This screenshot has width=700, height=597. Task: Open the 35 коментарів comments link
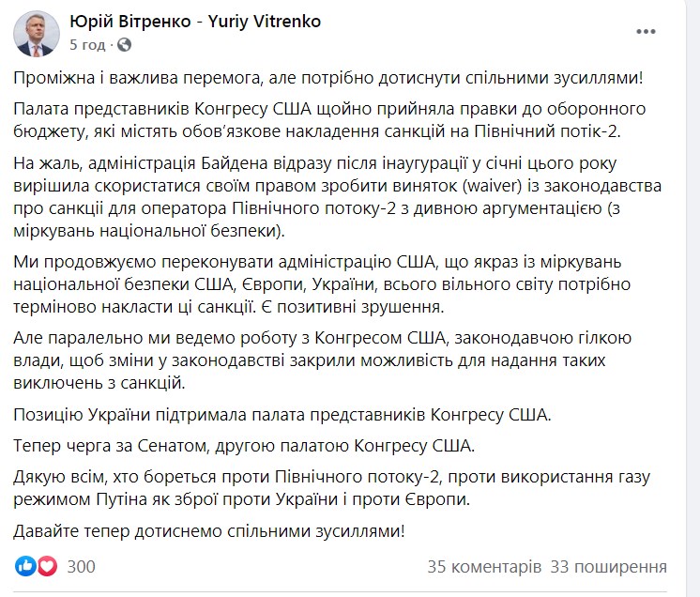pyautogui.click(x=484, y=566)
